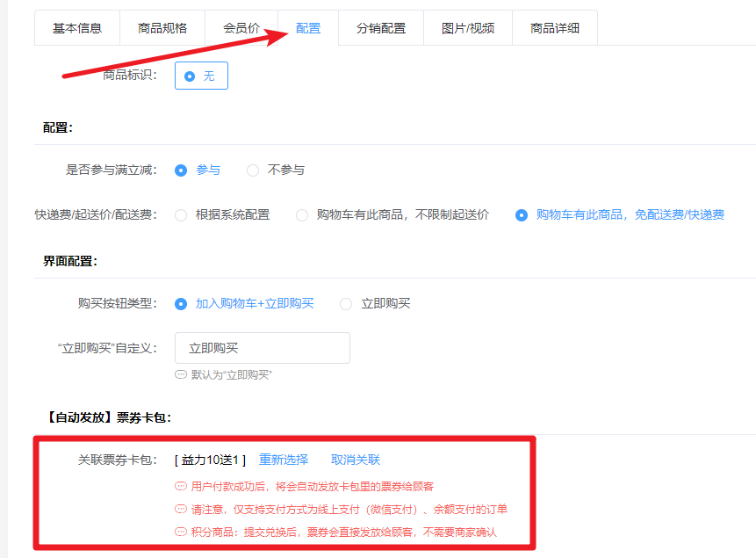Click the 购买按钮类型 label
756x558 pixels.
[x=118, y=304]
